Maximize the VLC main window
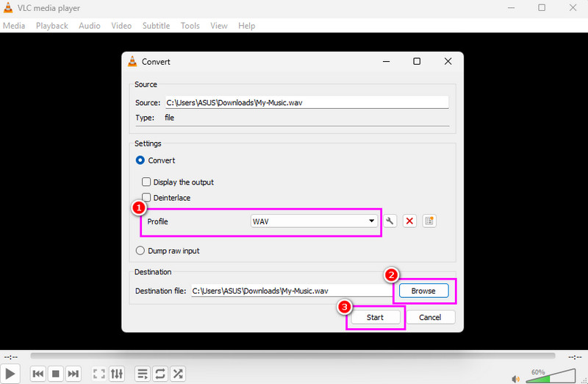The image size is (588, 384). pyautogui.click(x=542, y=7)
